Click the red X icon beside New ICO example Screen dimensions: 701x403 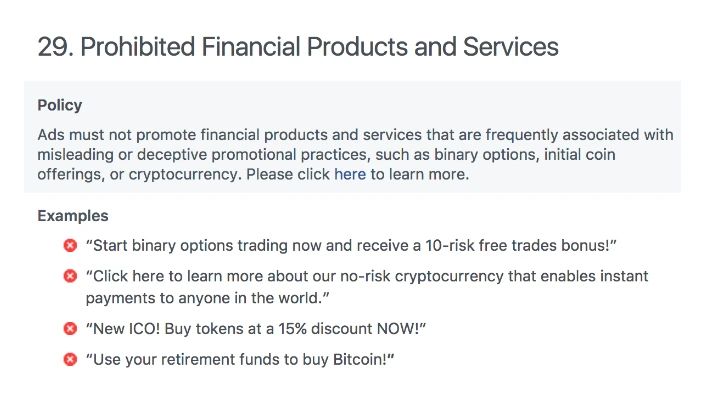click(70, 328)
